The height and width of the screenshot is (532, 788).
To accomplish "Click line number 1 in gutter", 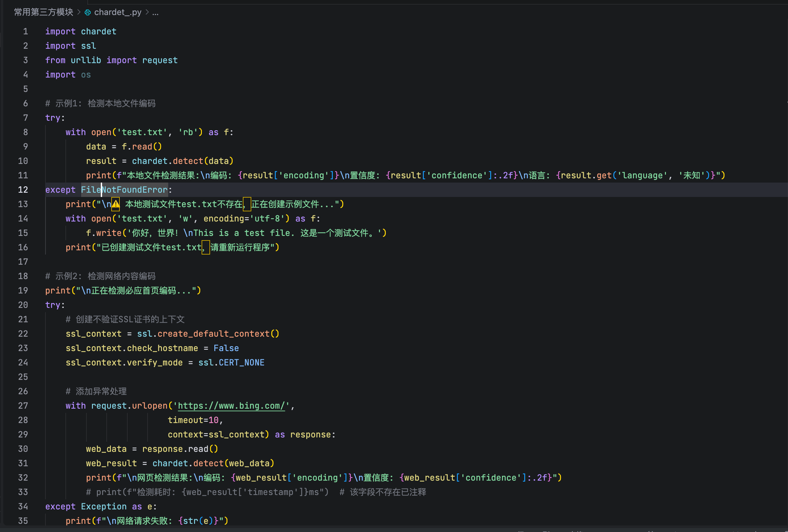I will point(26,31).
